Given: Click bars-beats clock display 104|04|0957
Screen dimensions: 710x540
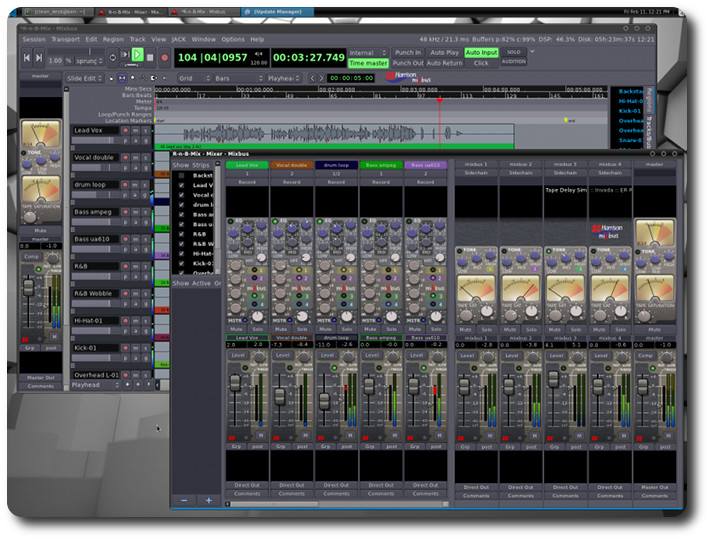Looking at the screenshot, I should point(213,57).
